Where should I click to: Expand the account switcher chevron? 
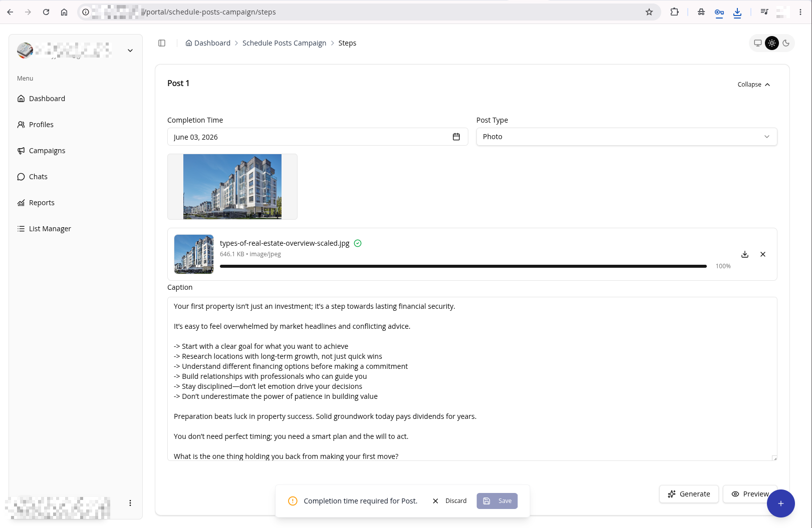click(x=130, y=51)
